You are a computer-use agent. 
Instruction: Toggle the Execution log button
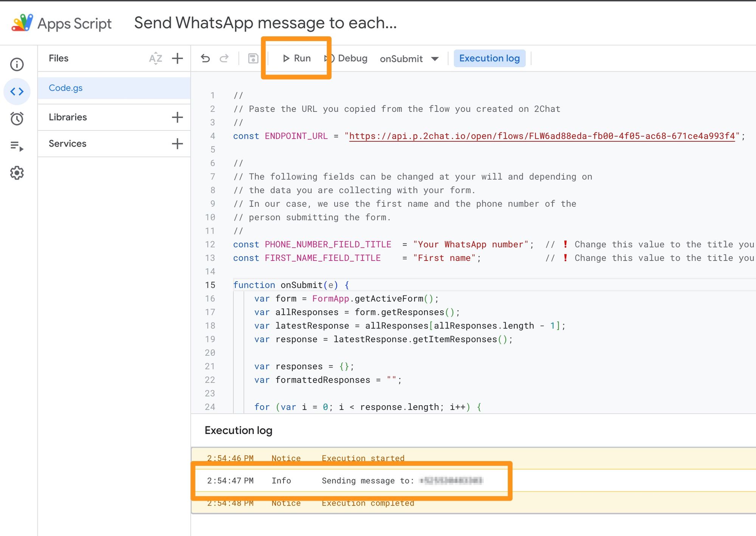coord(490,58)
